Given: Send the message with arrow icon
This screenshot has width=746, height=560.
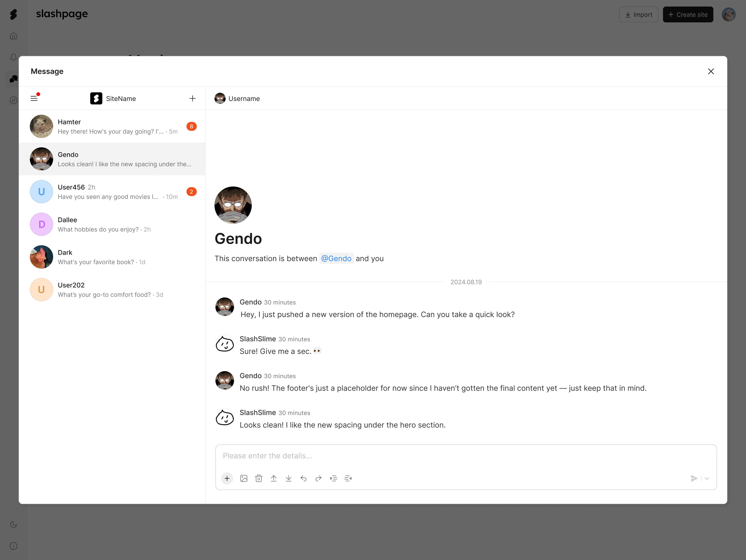Looking at the screenshot, I should (x=694, y=478).
